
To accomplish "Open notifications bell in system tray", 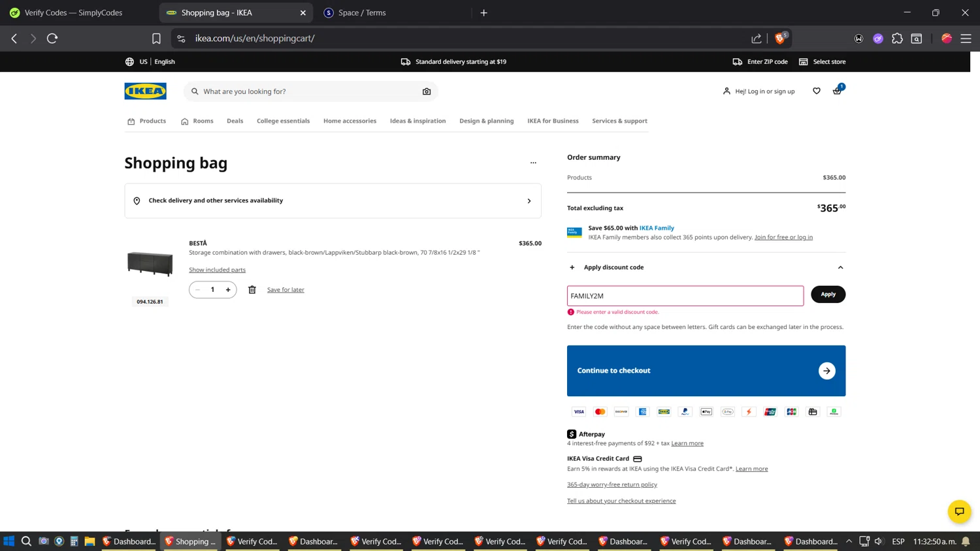I will click(x=966, y=541).
